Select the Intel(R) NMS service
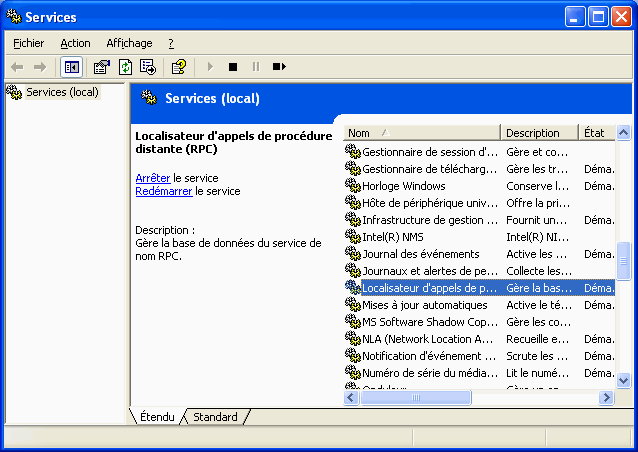Image resolution: width=638 pixels, height=452 pixels. tap(480, 237)
